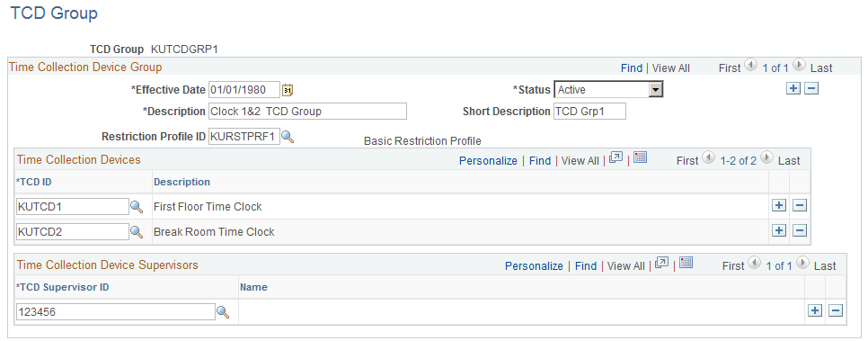Image resolution: width=868 pixels, height=341 pixels.
Task: Delete the Time Collection Device Group row
Action: (811, 89)
